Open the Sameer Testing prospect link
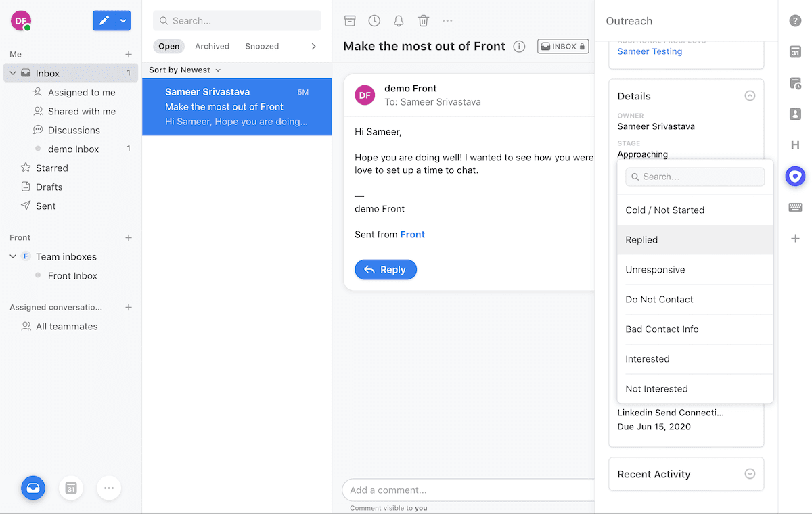This screenshot has height=514, width=812. [650, 51]
